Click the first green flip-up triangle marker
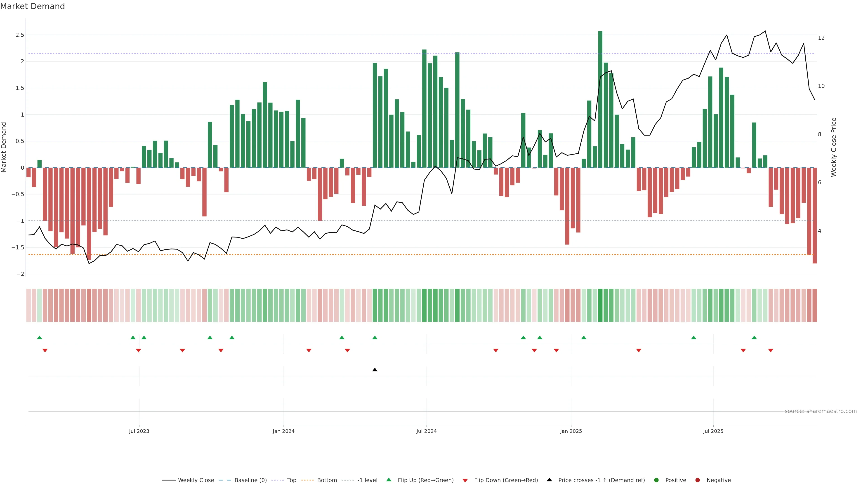The width and height of the screenshot is (868, 488). pos(39,338)
